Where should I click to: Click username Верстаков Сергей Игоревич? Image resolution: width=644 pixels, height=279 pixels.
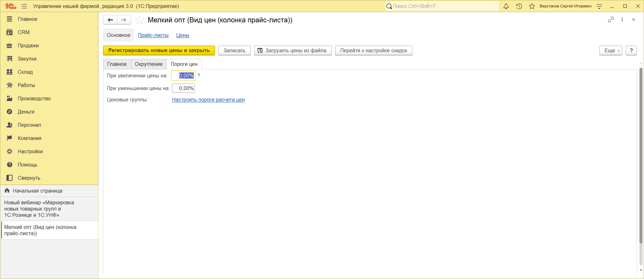pyautogui.click(x=566, y=6)
